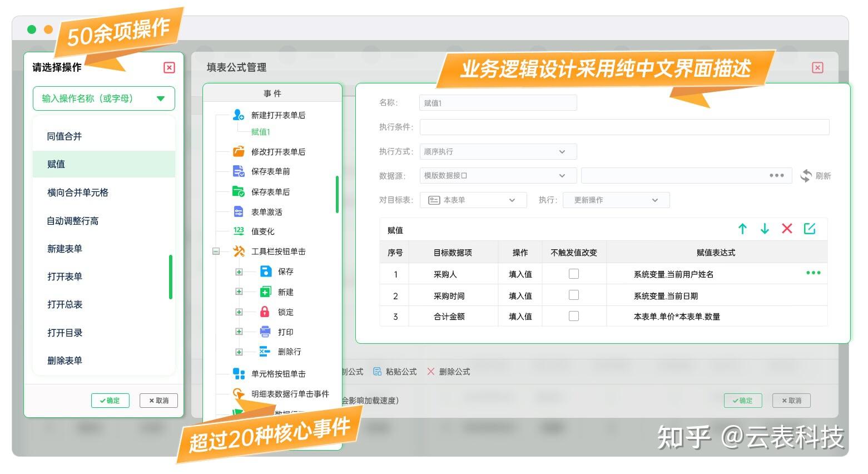Expand the 保存 node under 工具栏按钮单击

[238, 271]
